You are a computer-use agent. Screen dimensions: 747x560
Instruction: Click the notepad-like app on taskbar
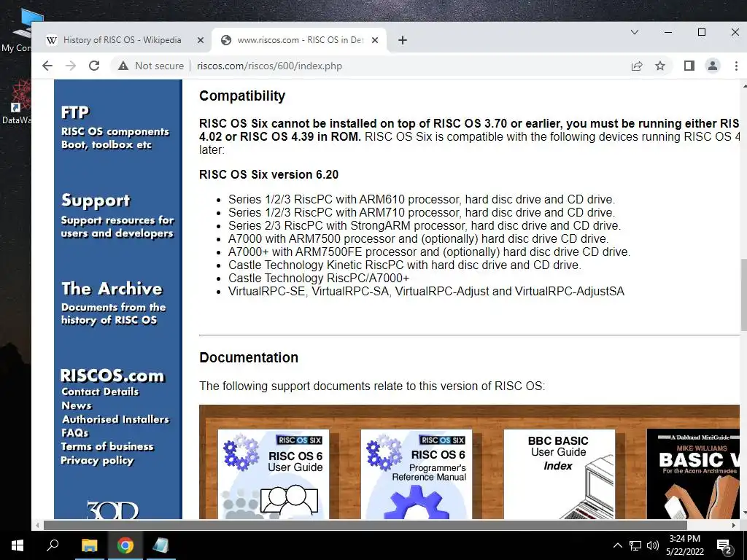(160, 545)
